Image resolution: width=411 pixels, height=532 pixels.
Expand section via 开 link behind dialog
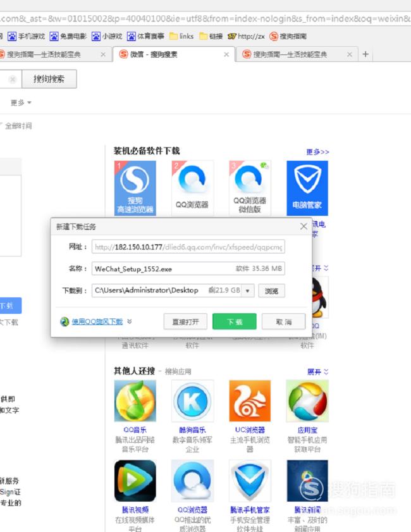click(x=320, y=268)
